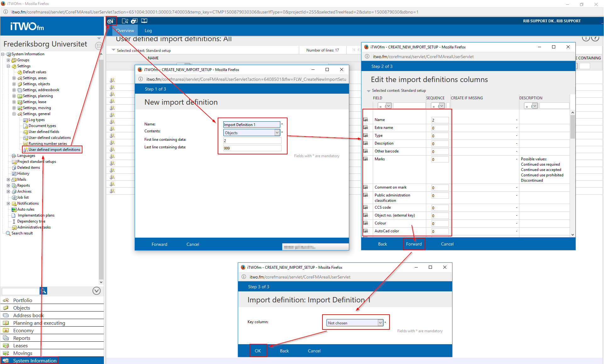This screenshot has height=364, width=604.
Task: Expand the Groups tree node
Action: coord(8,60)
